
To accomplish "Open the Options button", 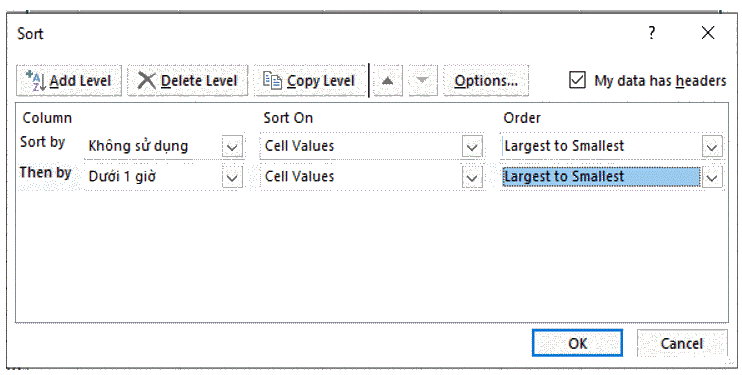I will point(486,80).
